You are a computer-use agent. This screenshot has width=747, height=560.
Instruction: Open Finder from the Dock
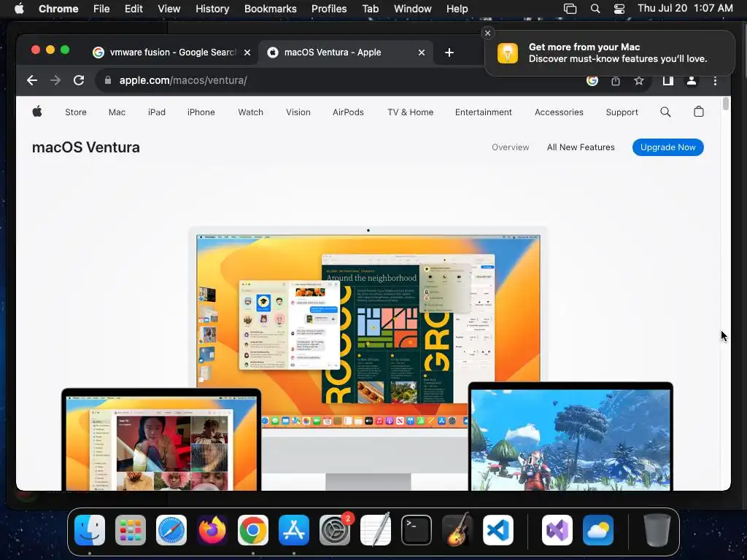(90, 530)
